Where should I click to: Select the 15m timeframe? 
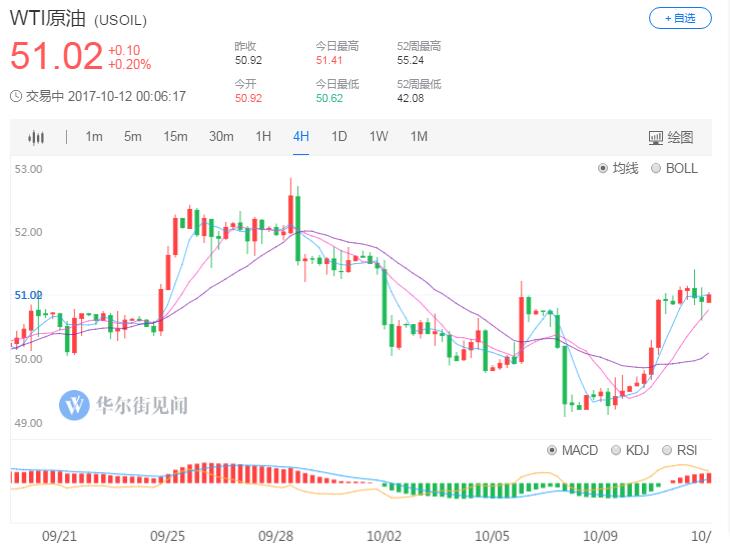175,137
